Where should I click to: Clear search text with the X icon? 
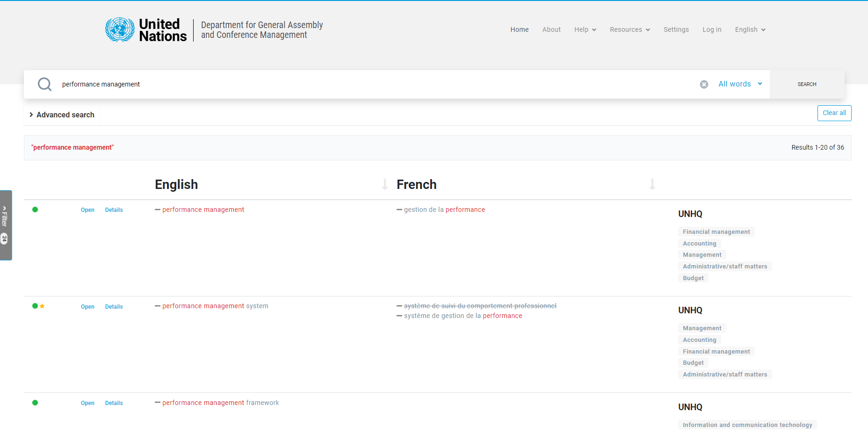coord(703,84)
